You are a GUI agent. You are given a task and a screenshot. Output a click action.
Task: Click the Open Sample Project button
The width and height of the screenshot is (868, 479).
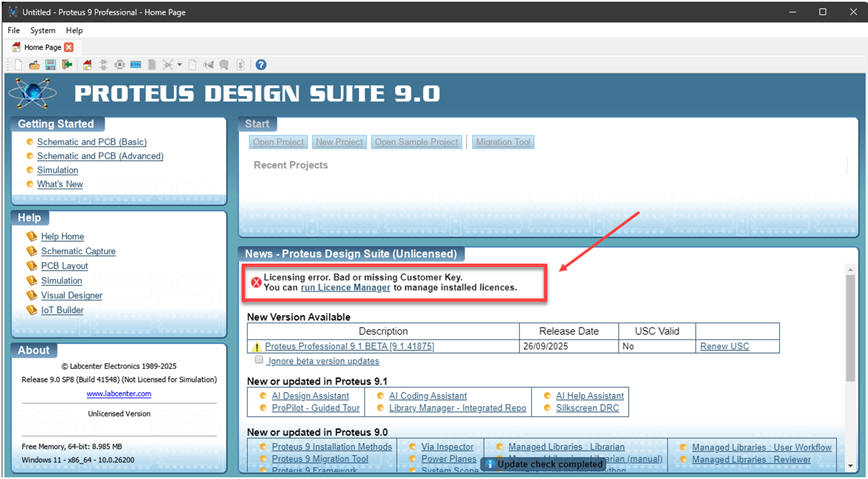tap(416, 142)
